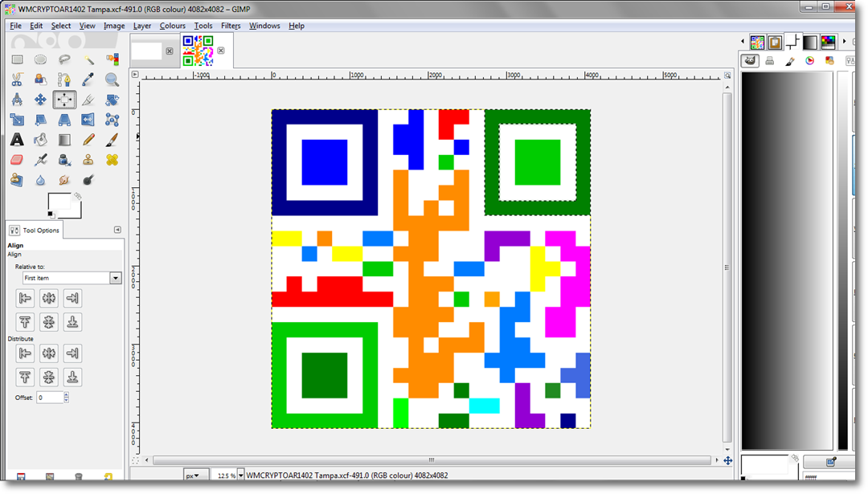Choose the Shear tool
Image resolution: width=868 pixels, height=494 pixels.
40,120
